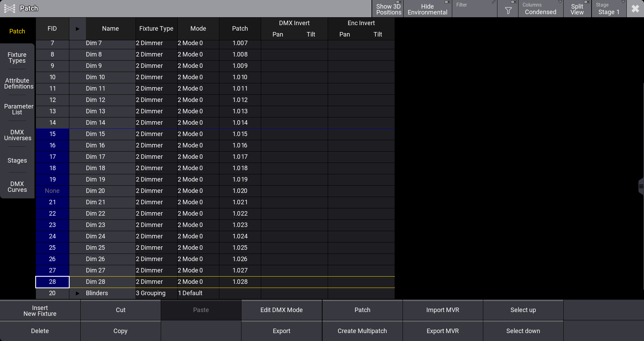Click the arrow column header next to FID
644x341 pixels.
(77, 29)
